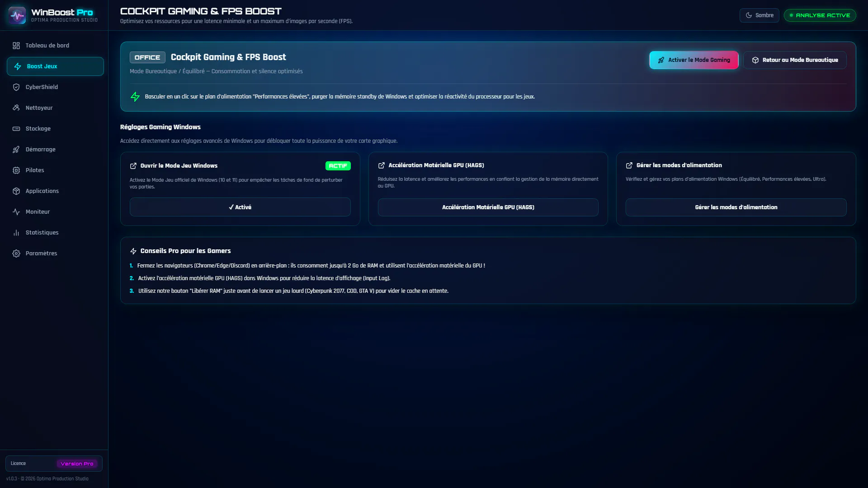Open Paramètres settings page
Screen dimensions: 868x488
[x=55, y=253]
